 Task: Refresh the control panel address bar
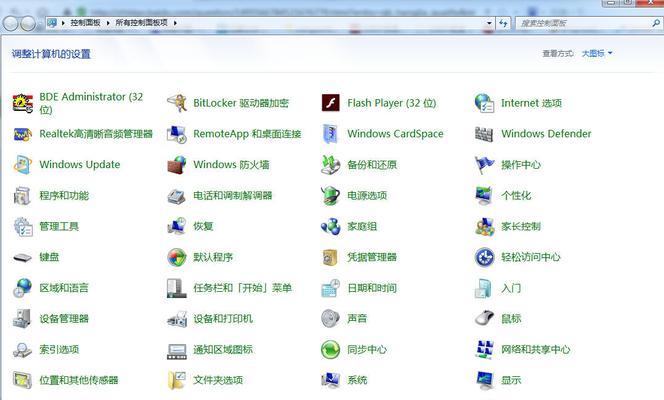pyautogui.click(x=503, y=23)
